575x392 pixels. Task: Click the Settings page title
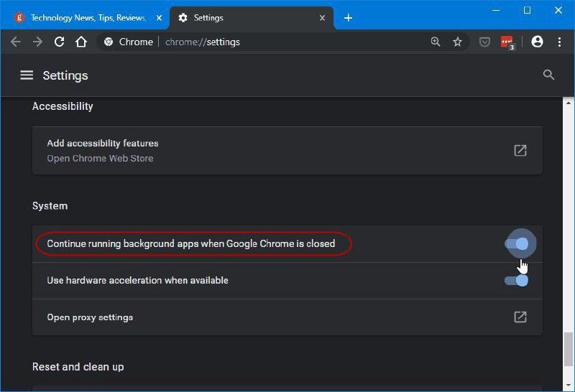[65, 75]
